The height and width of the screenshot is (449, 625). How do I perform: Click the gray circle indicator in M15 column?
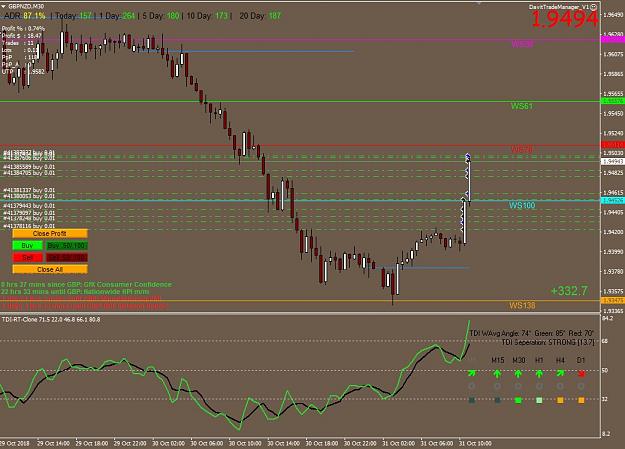click(497, 386)
